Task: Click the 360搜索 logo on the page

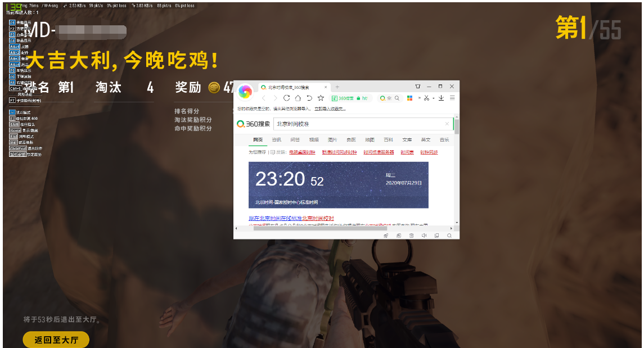Action: tap(254, 124)
